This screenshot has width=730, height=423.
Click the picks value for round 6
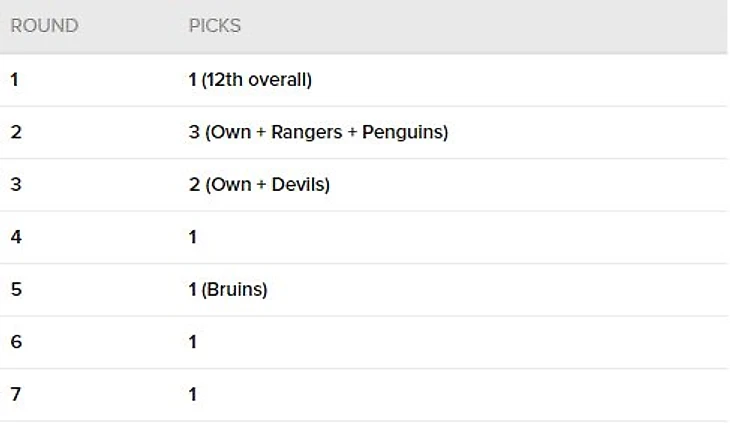193,342
